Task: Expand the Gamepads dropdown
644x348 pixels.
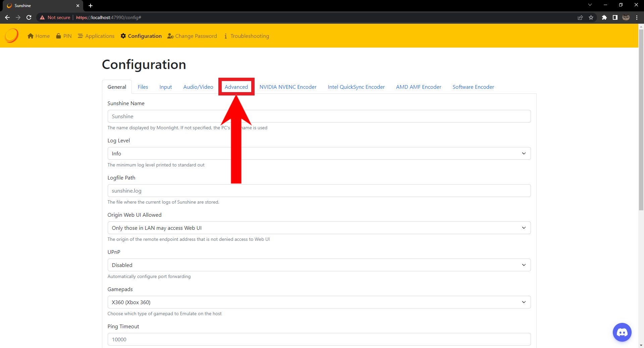Action: (319, 302)
